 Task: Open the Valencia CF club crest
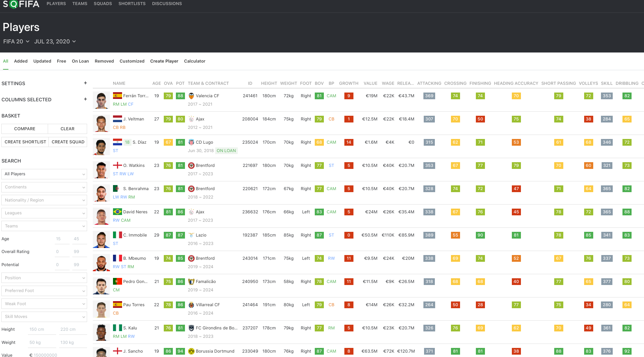(x=191, y=96)
